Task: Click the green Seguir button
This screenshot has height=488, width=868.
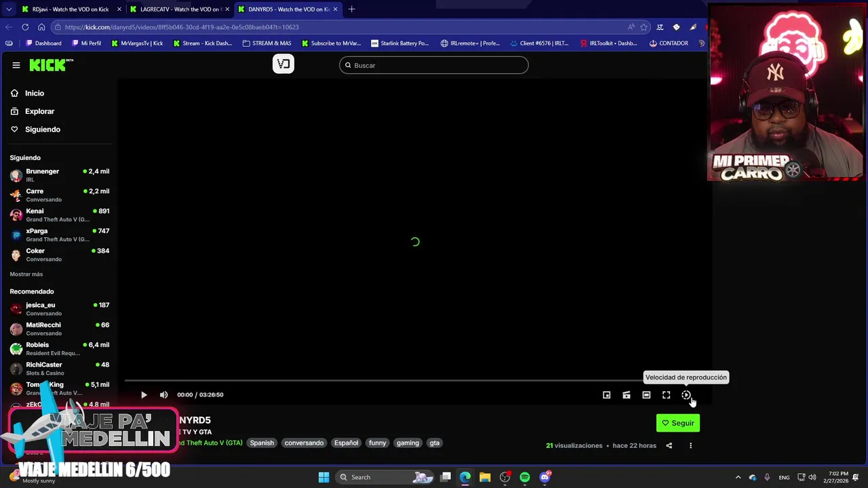Action: (678, 423)
